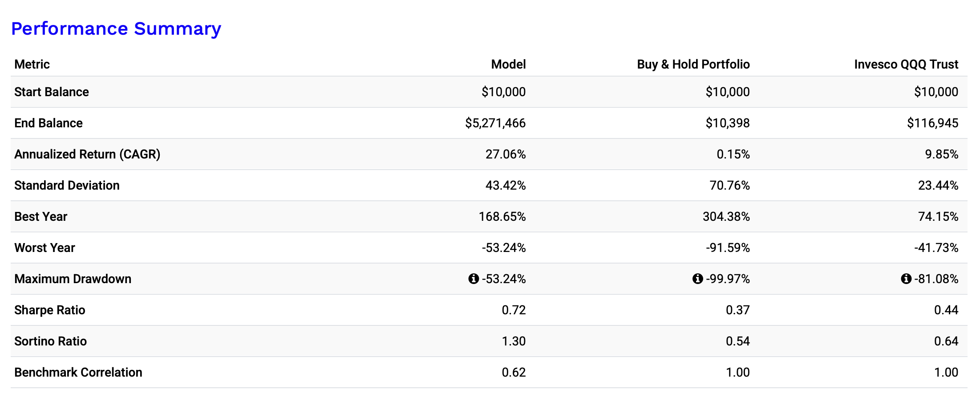Click the Model Sortino ratio 1.30

coord(514,341)
